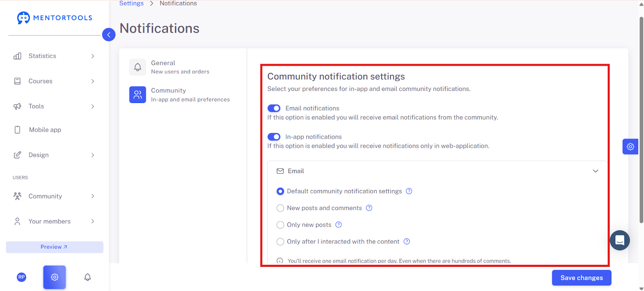Viewport: 644px width, 291px height.
Task: Disable the Email notifications toggle
Action: click(x=274, y=108)
